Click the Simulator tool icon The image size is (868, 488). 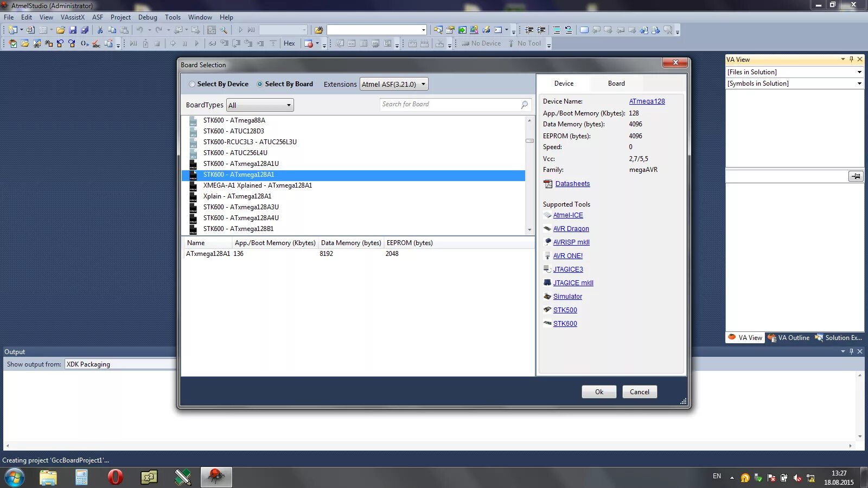pos(547,297)
